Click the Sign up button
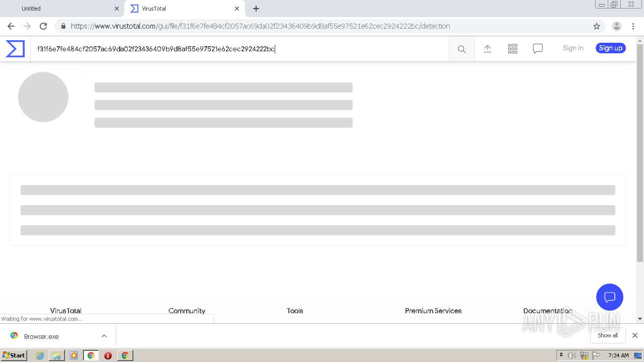This screenshot has height=362, width=644. tap(611, 48)
